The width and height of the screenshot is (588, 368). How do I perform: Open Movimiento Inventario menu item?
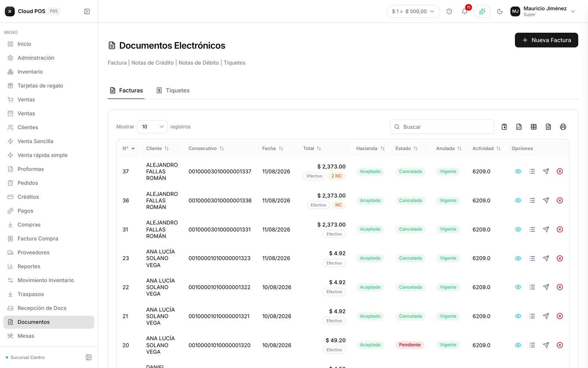[x=49, y=280]
